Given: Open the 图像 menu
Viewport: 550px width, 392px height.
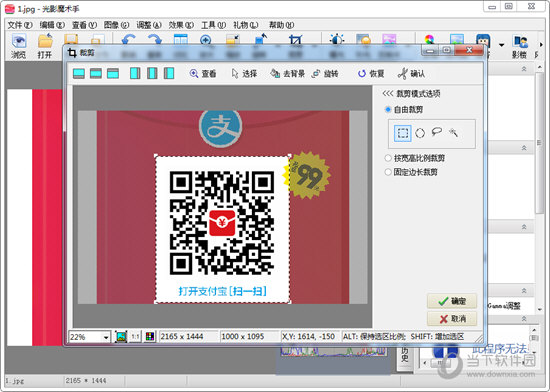Looking at the screenshot, I should click(x=116, y=25).
